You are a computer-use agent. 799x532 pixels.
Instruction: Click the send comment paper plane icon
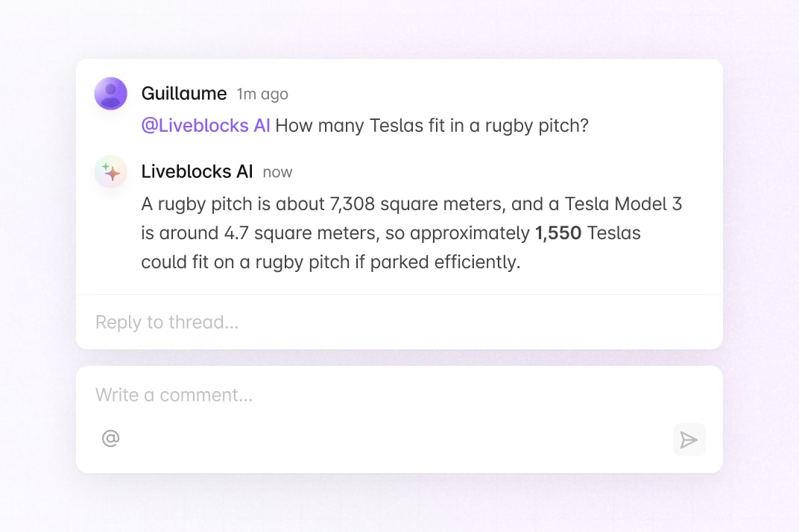pos(689,440)
